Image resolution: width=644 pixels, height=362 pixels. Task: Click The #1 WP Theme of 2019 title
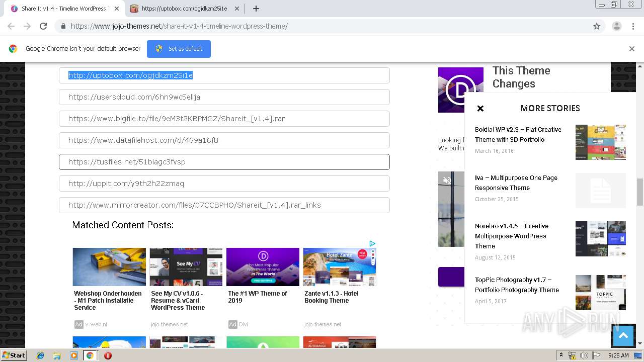point(258,297)
